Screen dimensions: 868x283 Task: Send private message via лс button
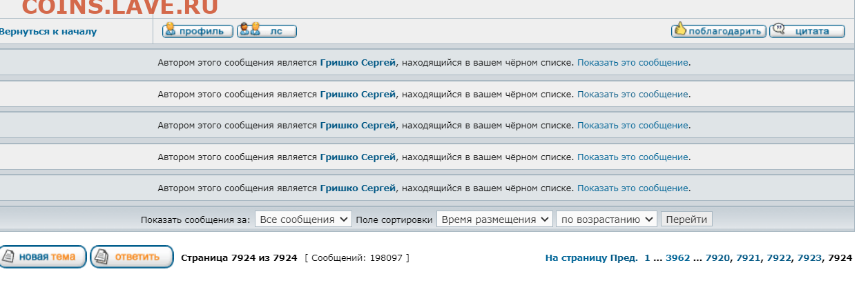click(267, 31)
